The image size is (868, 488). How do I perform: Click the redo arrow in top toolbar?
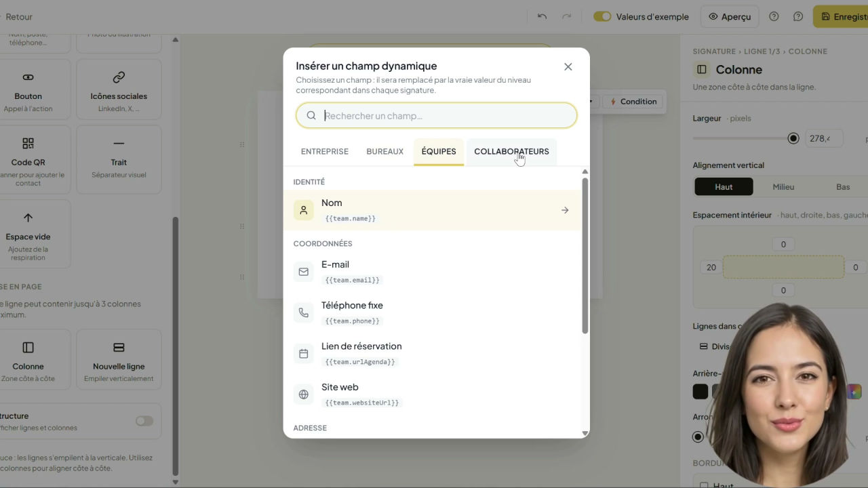566,16
